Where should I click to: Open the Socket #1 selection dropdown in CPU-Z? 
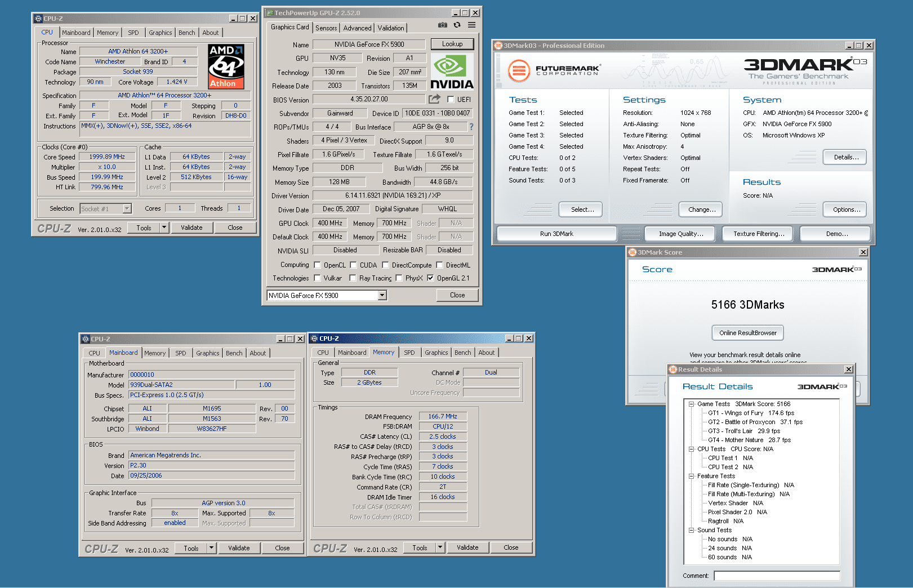[127, 208]
